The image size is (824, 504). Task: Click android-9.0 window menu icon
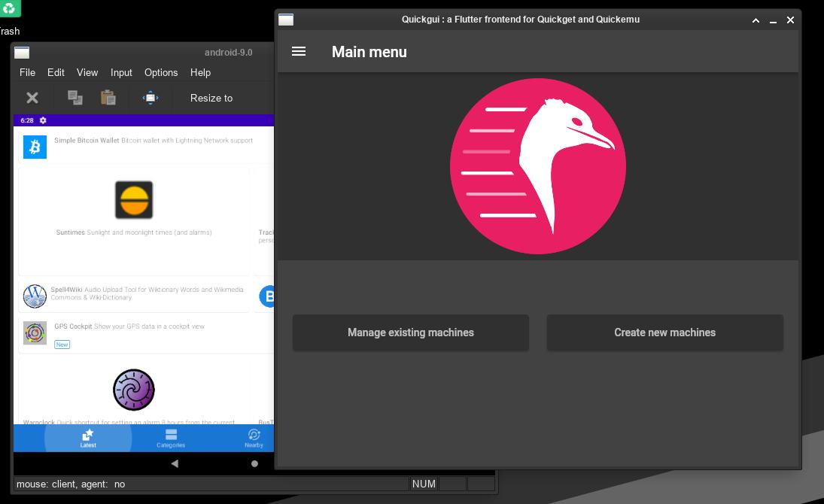[22, 53]
